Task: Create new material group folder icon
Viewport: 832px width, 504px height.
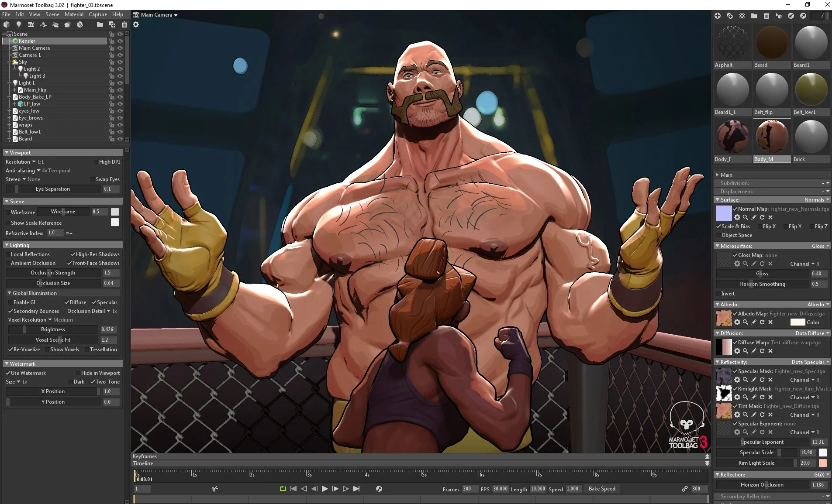Action: coord(754,16)
